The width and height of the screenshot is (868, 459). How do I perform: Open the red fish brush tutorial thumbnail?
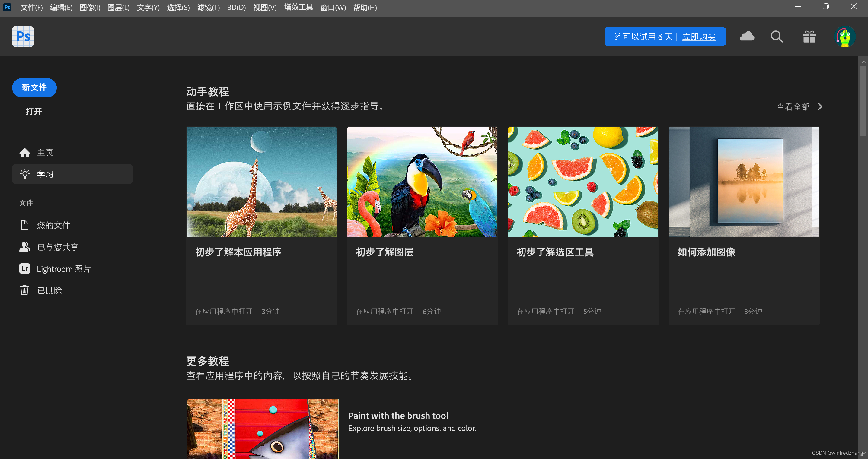point(263,429)
